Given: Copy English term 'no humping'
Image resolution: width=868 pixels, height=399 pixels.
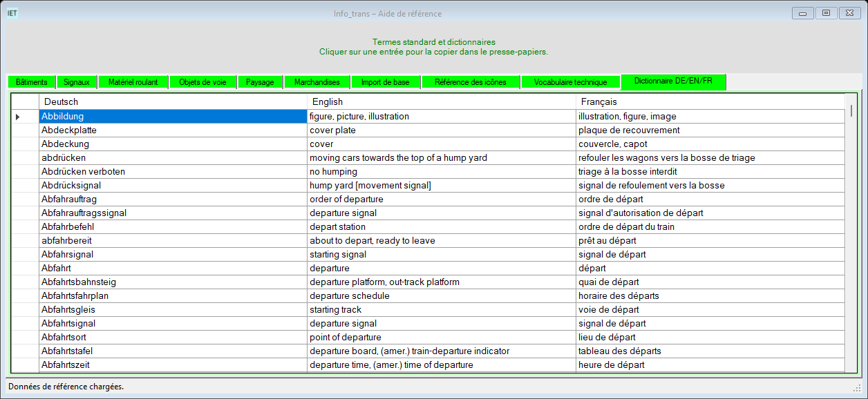Looking at the screenshot, I should click(x=441, y=172).
